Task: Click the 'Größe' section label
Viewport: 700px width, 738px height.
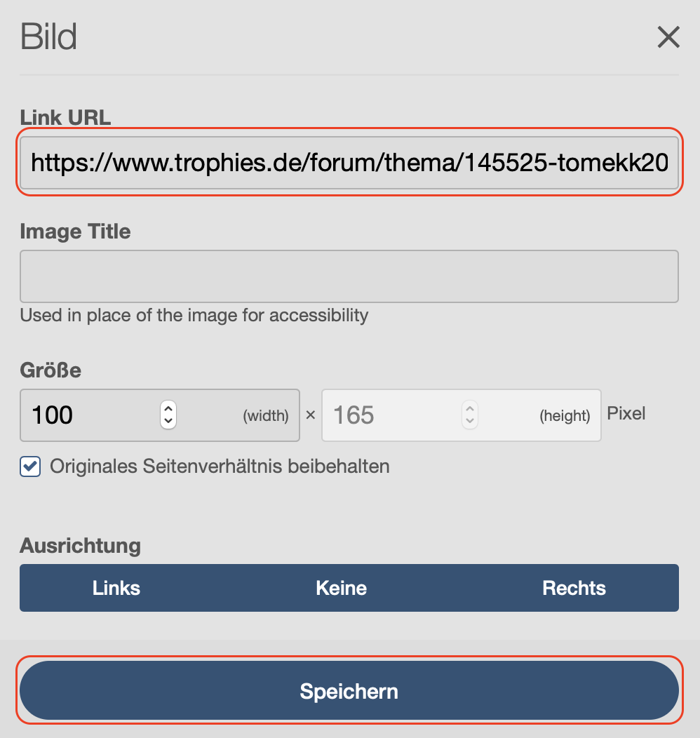Action: pos(51,370)
